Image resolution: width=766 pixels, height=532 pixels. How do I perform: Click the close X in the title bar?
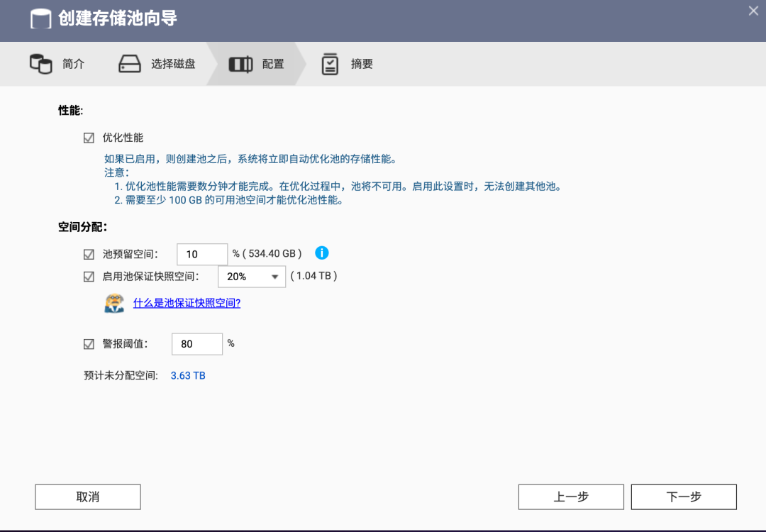[x=753, y=11]
